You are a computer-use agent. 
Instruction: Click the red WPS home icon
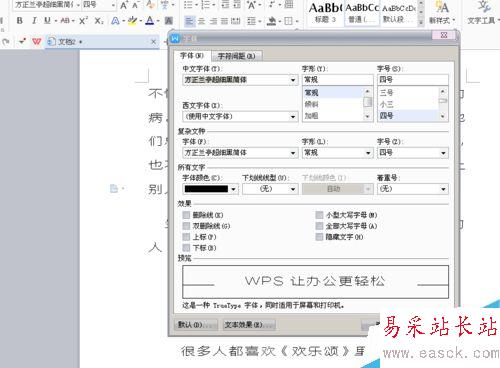coord(37,42)
